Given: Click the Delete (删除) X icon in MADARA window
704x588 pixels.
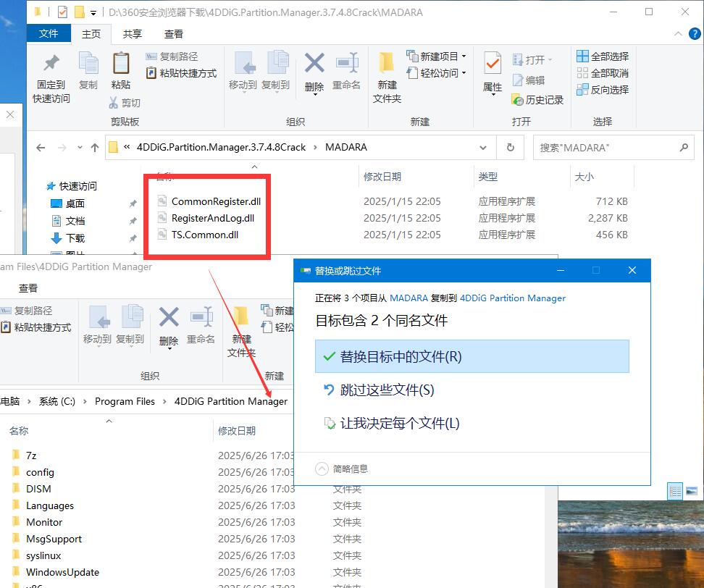Looking at the screenshot, I should click(314, 63).
